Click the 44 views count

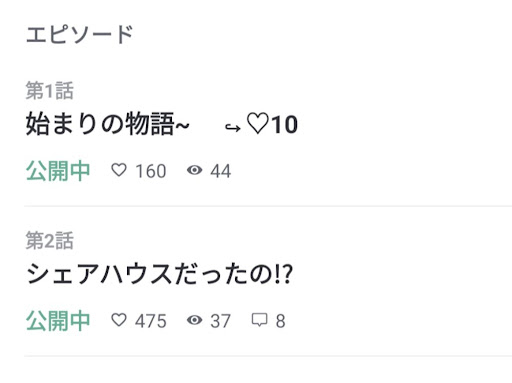point(221,171)
